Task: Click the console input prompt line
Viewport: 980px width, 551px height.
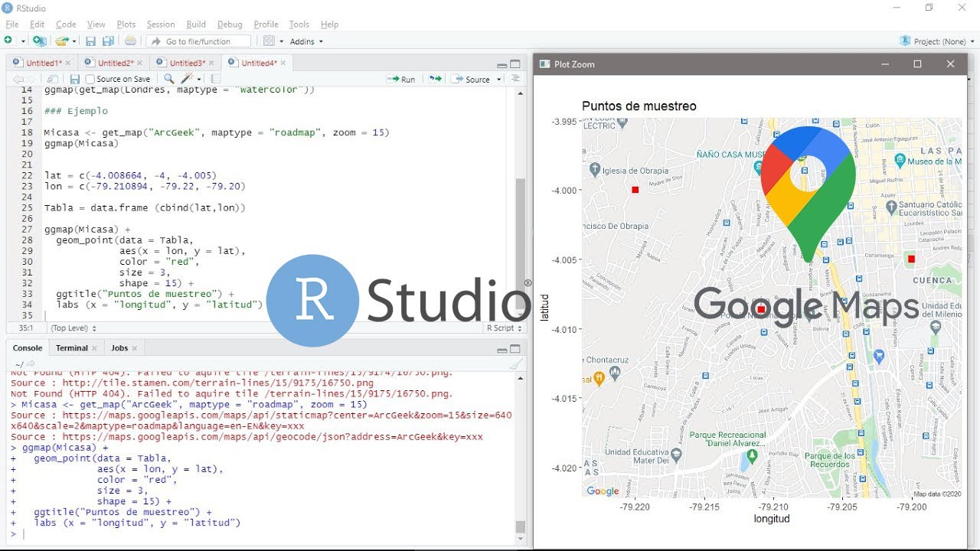Action: [x=260, y=534]
